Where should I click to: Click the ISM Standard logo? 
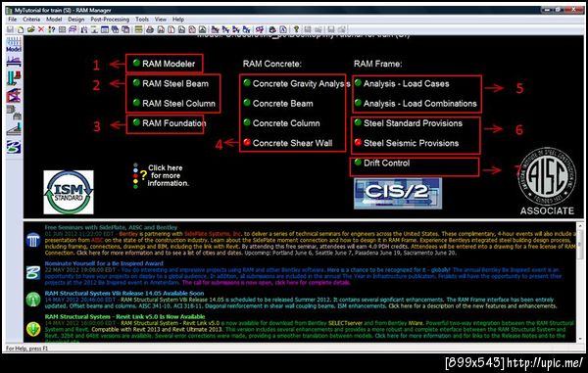click(x=69, y=192)
